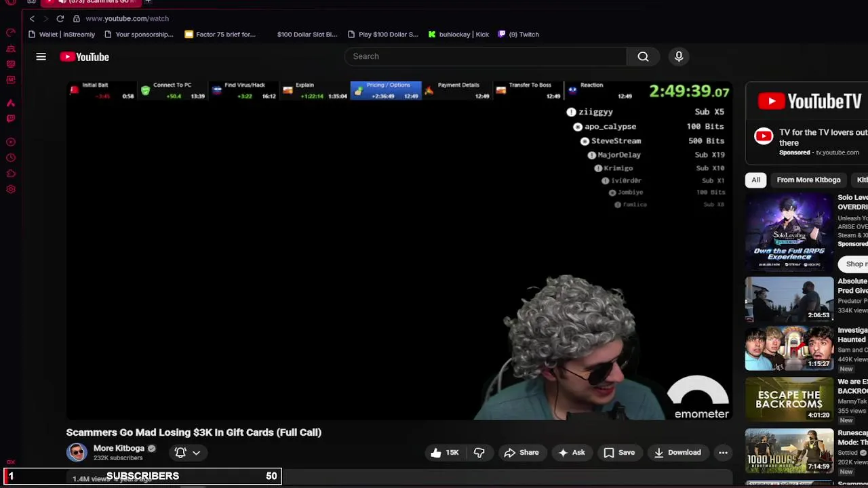Image resolution: width=868 pixels, height=488 pixels.
Task: Select From More Kitboga filter chip
Action: (x=808, y=180)
